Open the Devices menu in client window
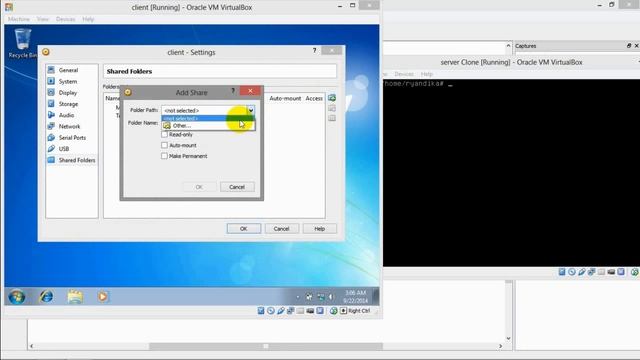The image size is (640, 360). (x=65, y=19)
